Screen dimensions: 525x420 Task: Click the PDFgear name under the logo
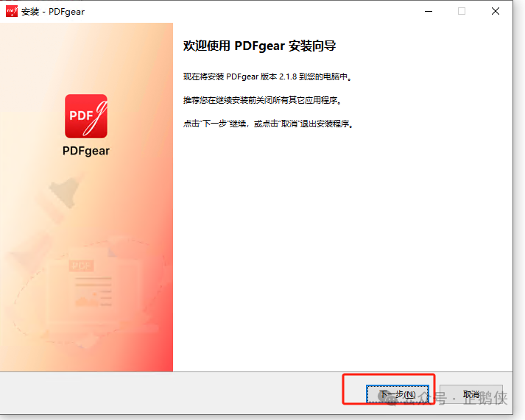point(86,152)
